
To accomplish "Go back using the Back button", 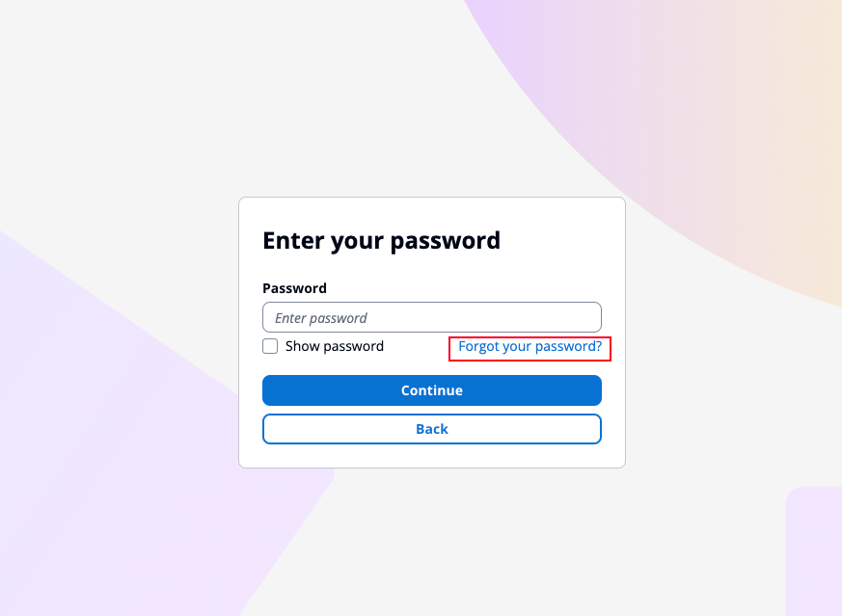I will click(431, 429).
